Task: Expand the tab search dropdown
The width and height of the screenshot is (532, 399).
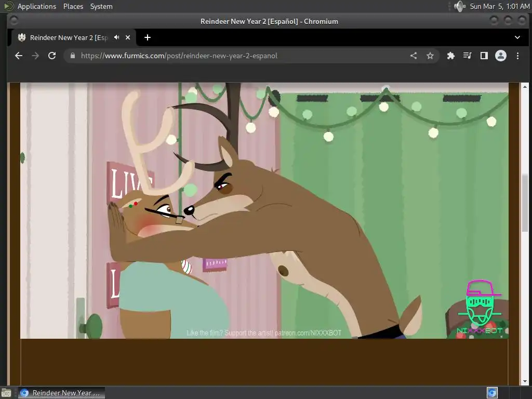Action: pos(517,37)
